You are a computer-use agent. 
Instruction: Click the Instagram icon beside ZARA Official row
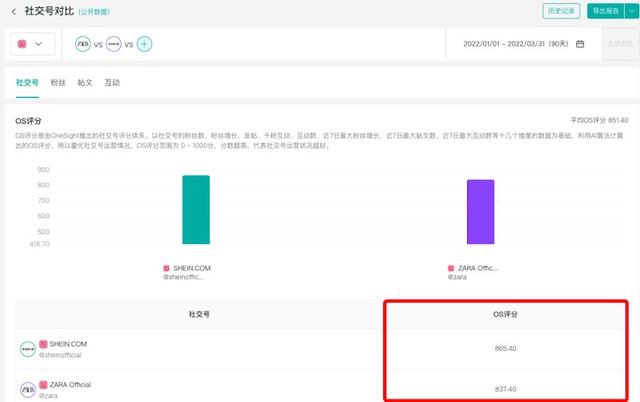(x=43, y=384)
